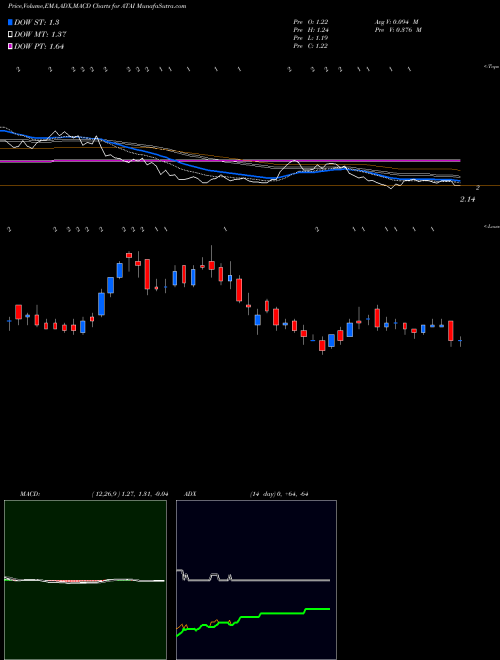Select the 'DOW MT: 1.37' legend text
Image resolution: width=500 pixels, height=660 pixels.
[40, 35]
